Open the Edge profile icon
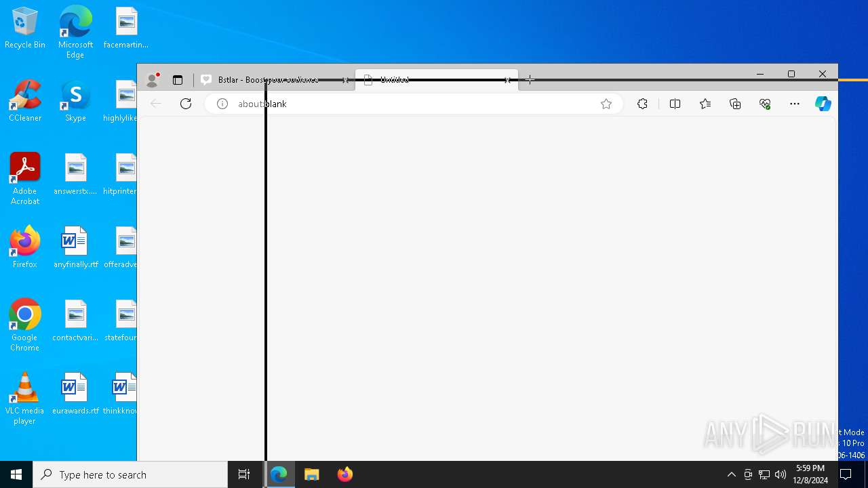Screen dimensions: 868x488 153,80
